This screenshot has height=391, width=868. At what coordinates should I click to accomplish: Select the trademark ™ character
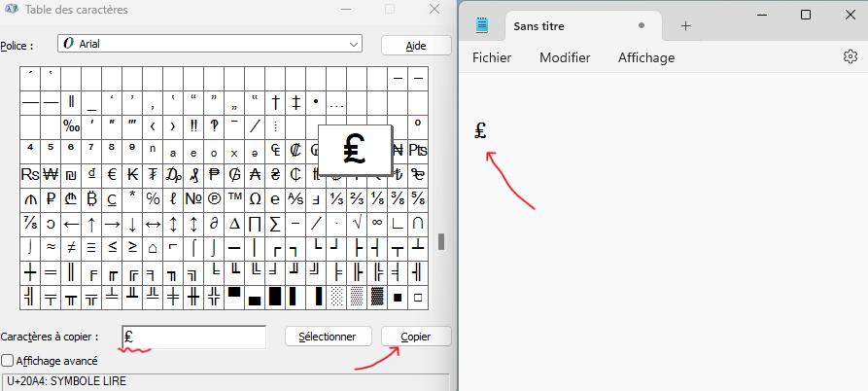(234, 199)
